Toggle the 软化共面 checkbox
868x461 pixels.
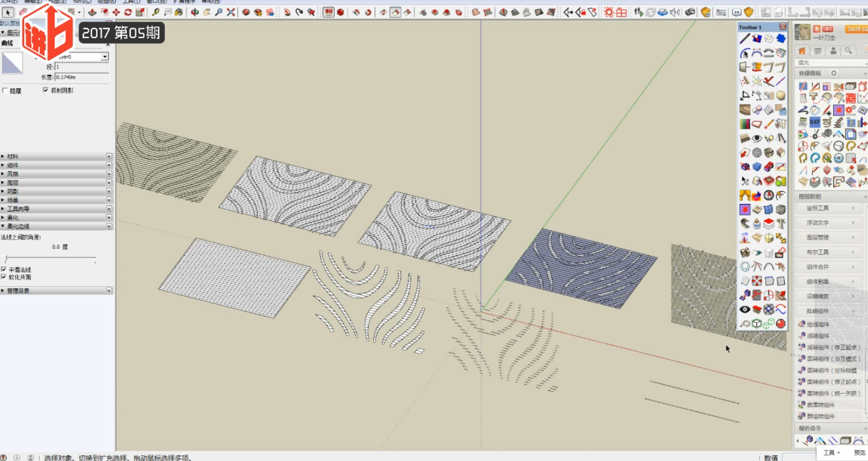pyautogui.click(x=4, y=277)
